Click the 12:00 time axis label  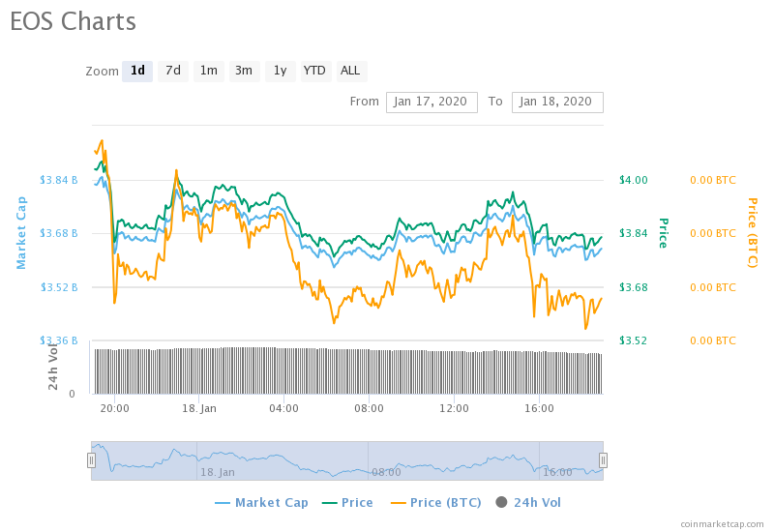click(454, 408)
